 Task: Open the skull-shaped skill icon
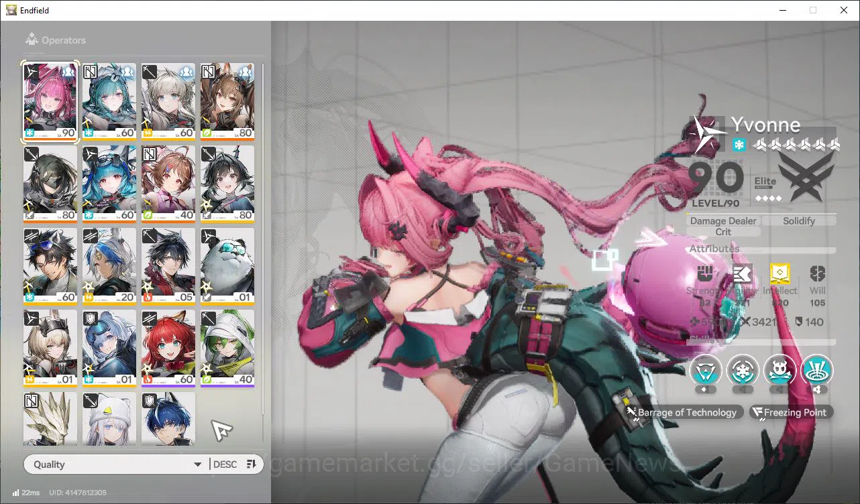pyautogui.click(x=780, y=370)
